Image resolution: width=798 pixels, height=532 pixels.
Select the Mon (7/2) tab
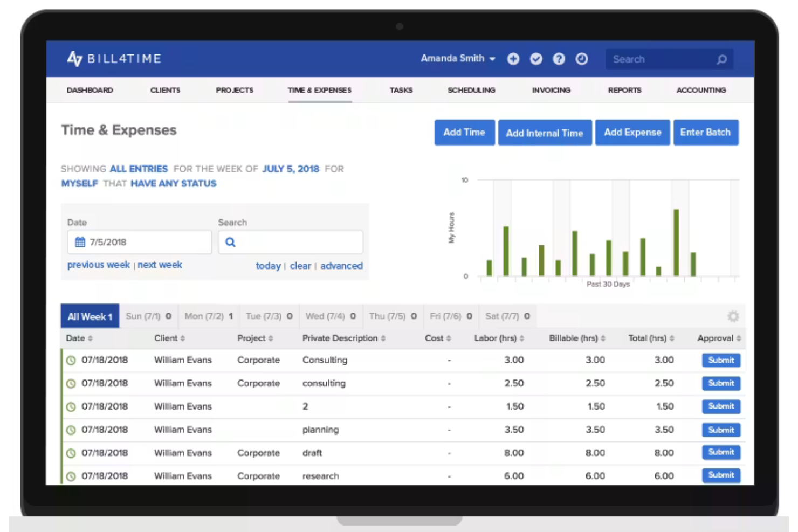(209, 316)
